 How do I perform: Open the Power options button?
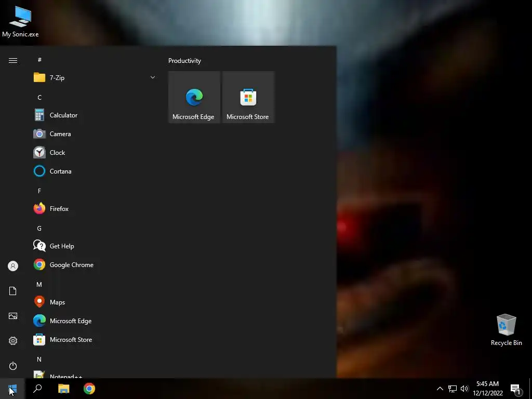pyautogui.click(x=13, y=366)
